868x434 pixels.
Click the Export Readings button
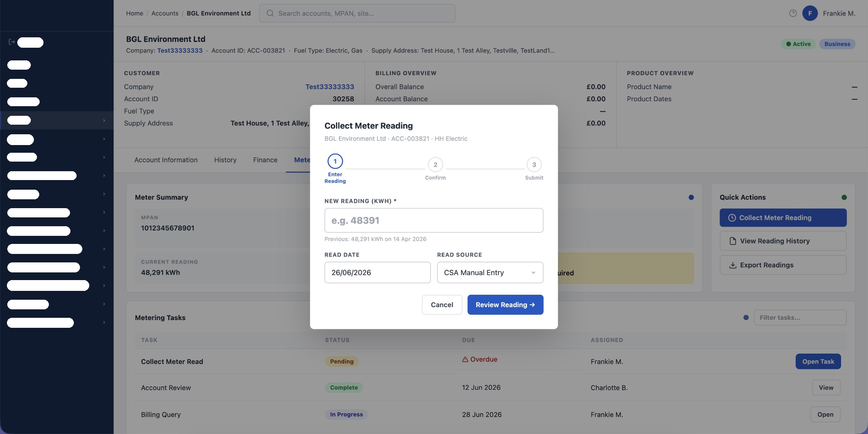tap(783, 265)
